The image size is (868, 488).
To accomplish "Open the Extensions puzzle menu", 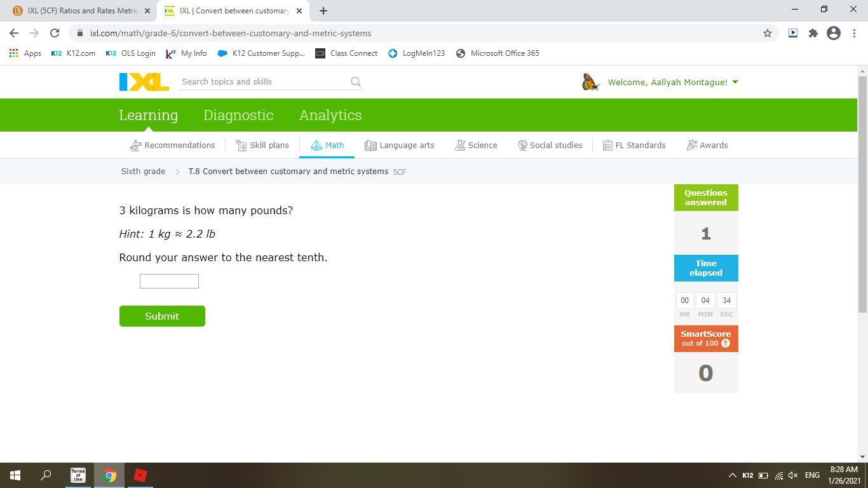I will click(813, 33).
